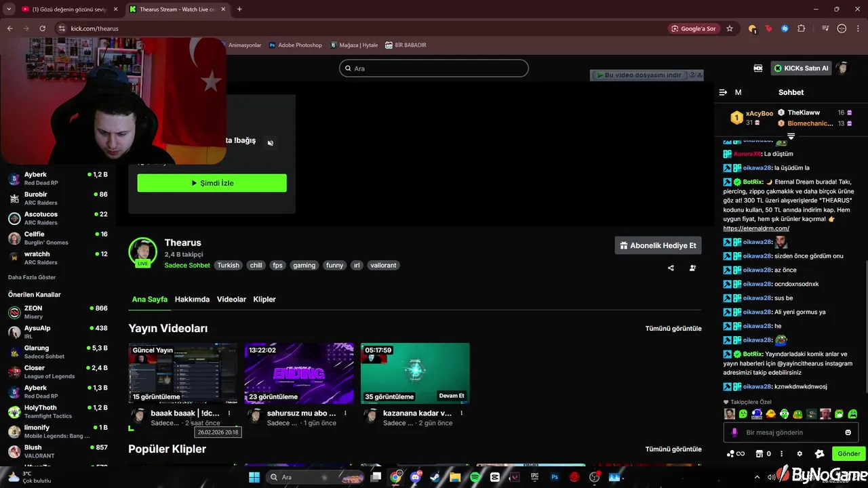
Task: Open chat three-dot more options
Action: click(x=782, y=454)
